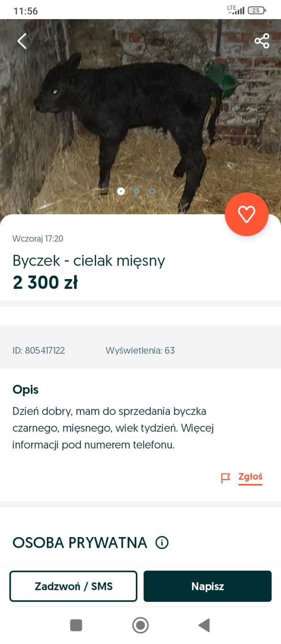Image resolution: width=281 pixels, height=644 pixels.
Task: Tap Android home circle button
Action: tap(140, 625)
